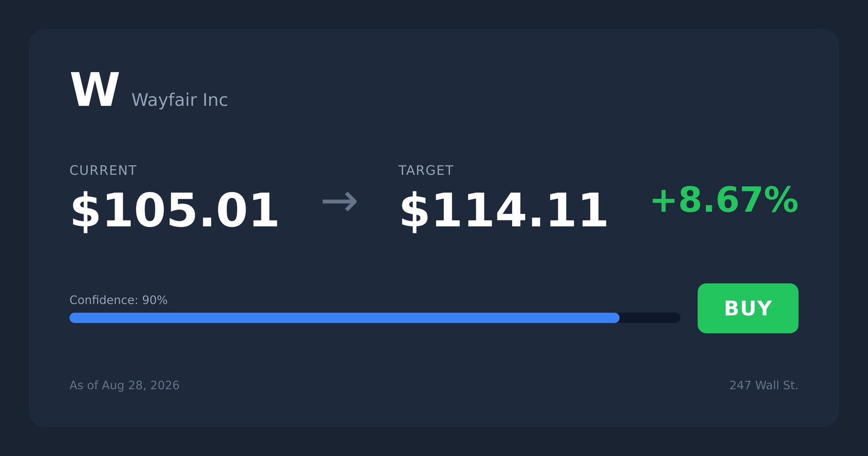Click the unfilled end of confidence bar

650,318
